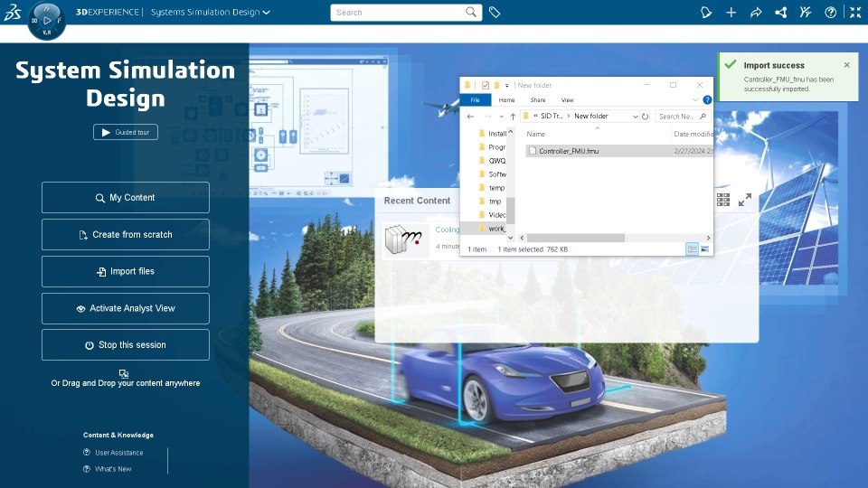Click the Explorer properties quick access icon
This screenshot has width=868, height=488.
(x=485, y=85)
